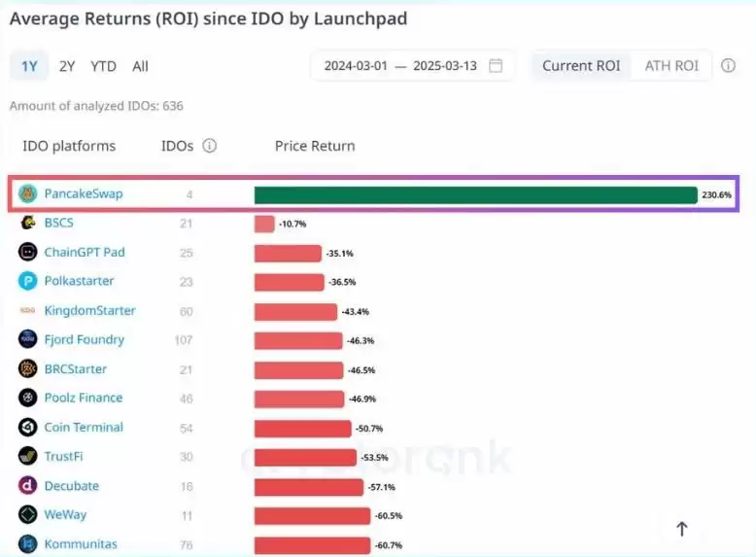Select the 2Y time range
This screenshot has width=756, height=557.
(67, 66)
